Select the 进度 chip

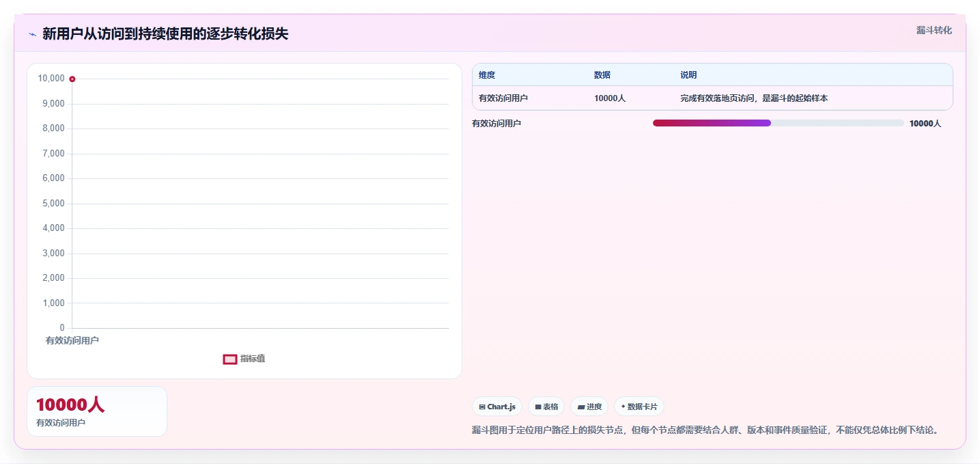coord(589,407)
